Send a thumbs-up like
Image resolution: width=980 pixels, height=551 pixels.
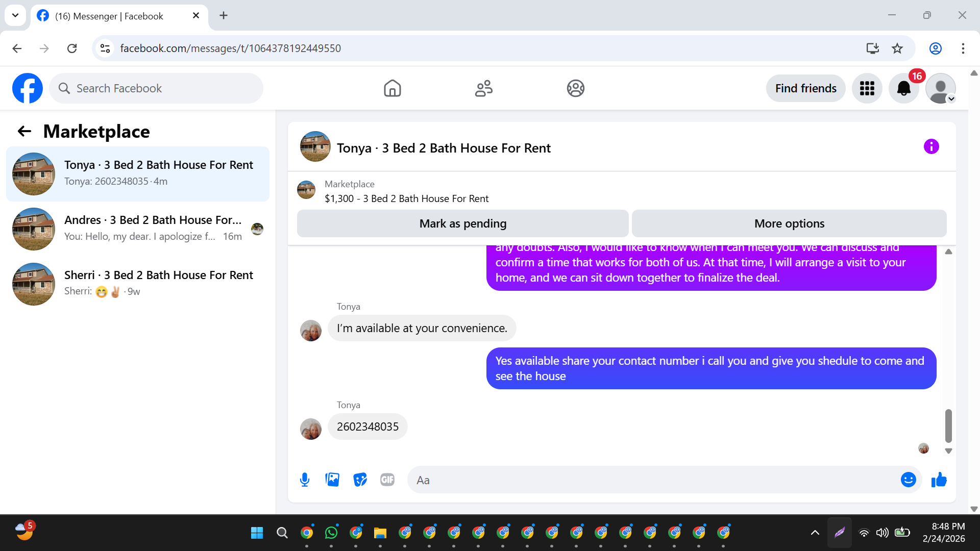939,480
